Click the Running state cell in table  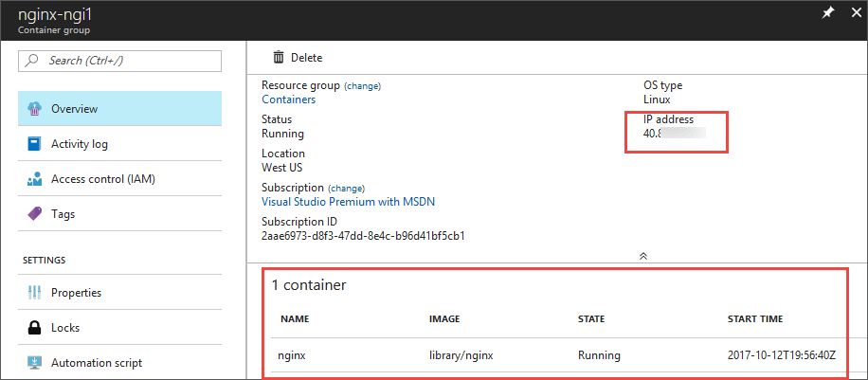click(x=599, y=355)
